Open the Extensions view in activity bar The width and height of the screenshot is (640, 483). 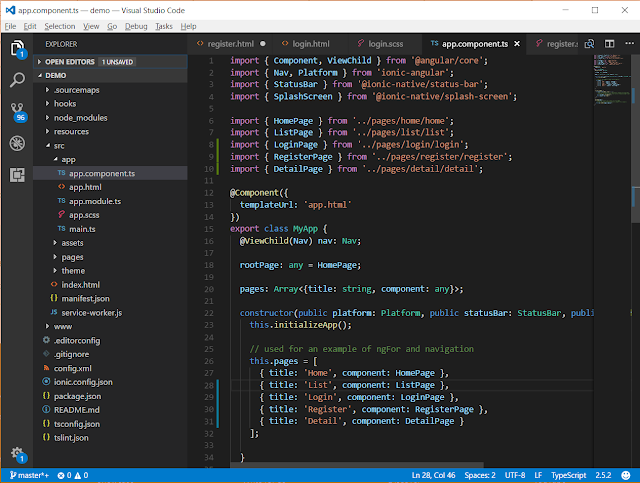(17, 175)
